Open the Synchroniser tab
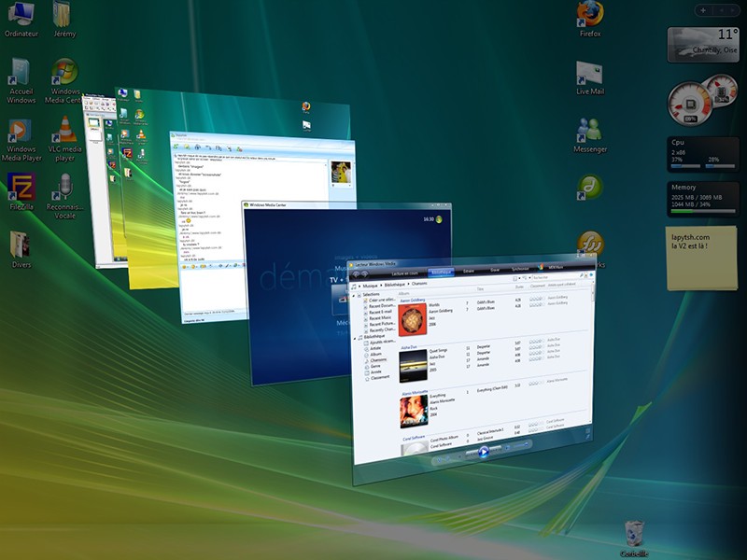 (x=520, y=269)
